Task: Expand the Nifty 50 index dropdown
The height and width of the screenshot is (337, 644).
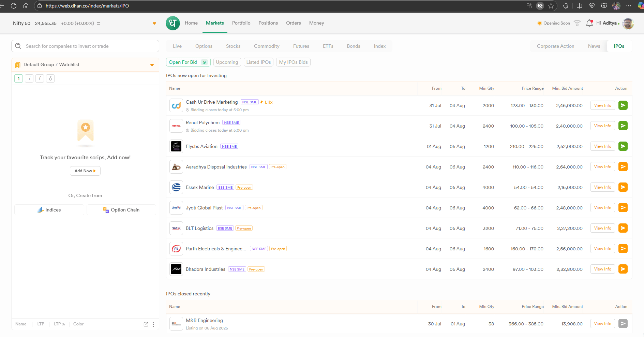Action: click(x=154, y=24)
